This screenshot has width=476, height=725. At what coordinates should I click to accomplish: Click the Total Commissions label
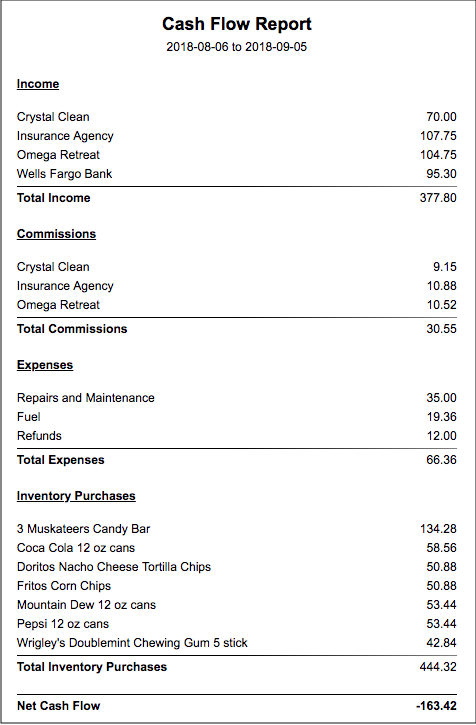click(x=72, y=329)
